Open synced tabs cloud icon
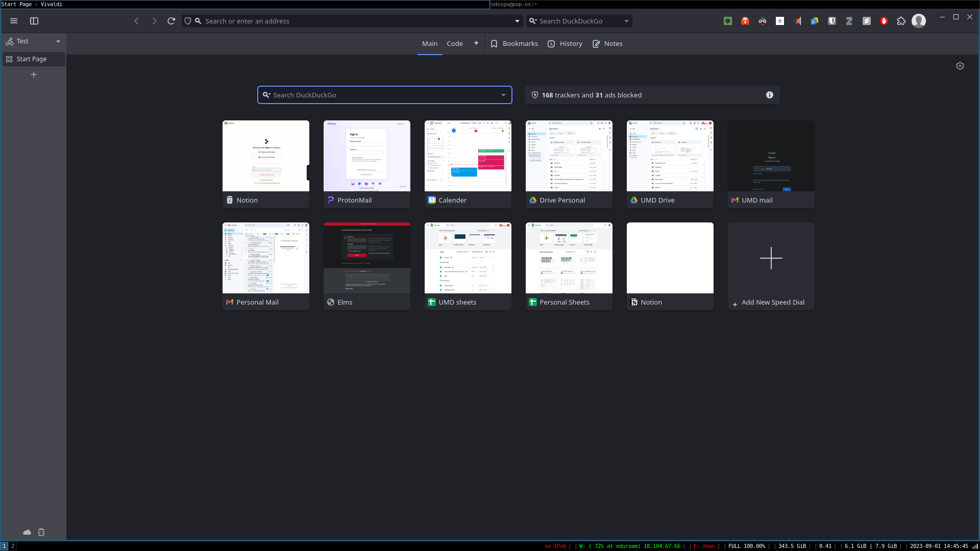This screenshot has height=551, width=980. pos(27,532)
